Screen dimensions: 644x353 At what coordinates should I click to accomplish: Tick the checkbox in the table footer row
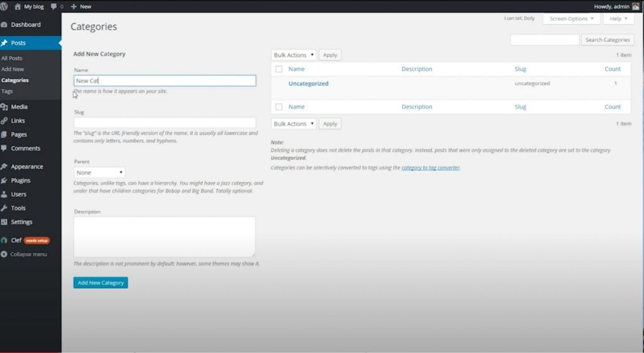[x=279, y=107]
